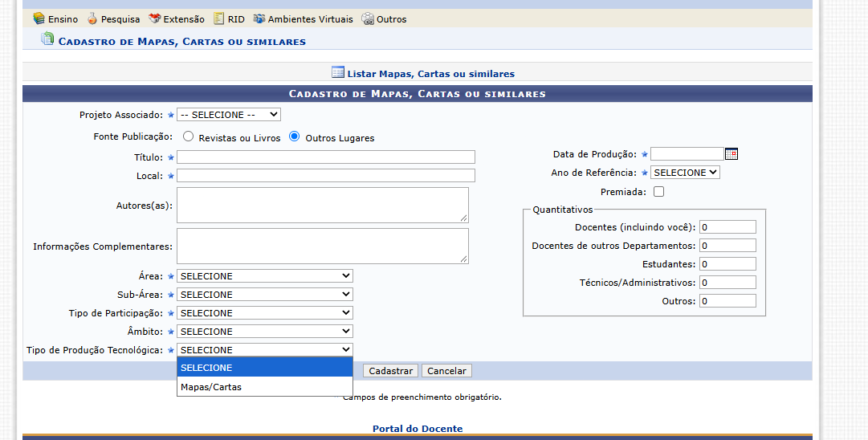The height and width of the screenshot is (440, 868).
Task: Open the Sub-Área dropdown
Action: [x=265, y=295]
